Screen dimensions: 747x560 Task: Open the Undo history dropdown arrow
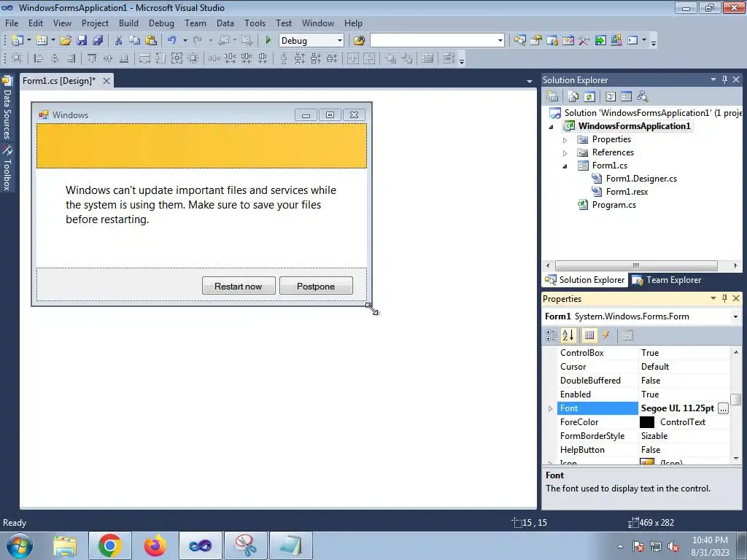[185, 41]
